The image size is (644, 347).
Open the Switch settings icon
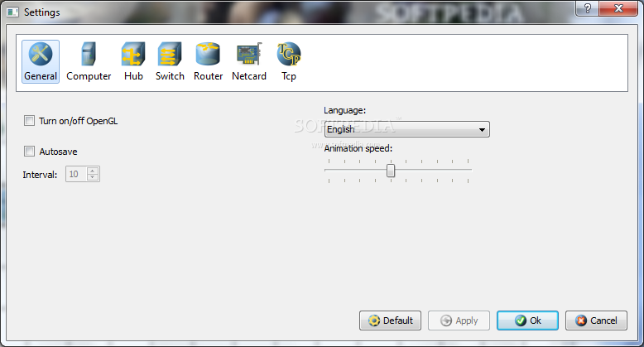point(170,54)
